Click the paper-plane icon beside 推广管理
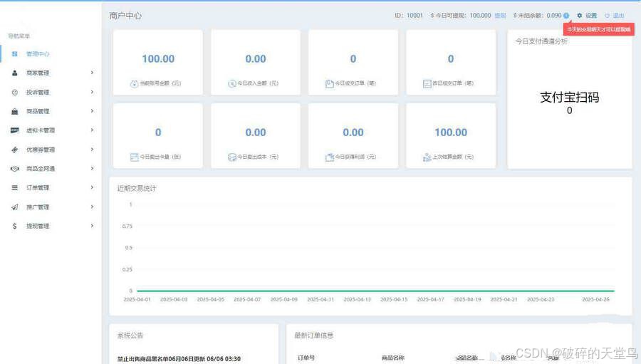This screenshot has width=641, height=364. tap(15, 207)
